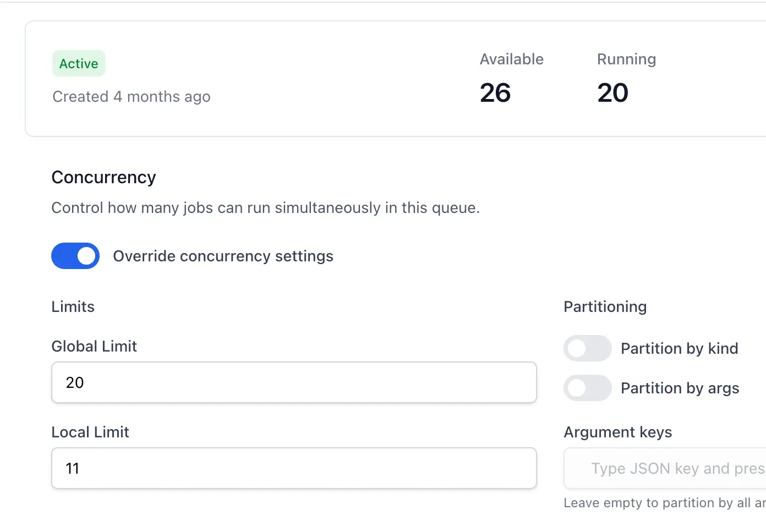Click the Argument keys label
The width and height of the screenshot is (766, 532).
tap(617, 432)
